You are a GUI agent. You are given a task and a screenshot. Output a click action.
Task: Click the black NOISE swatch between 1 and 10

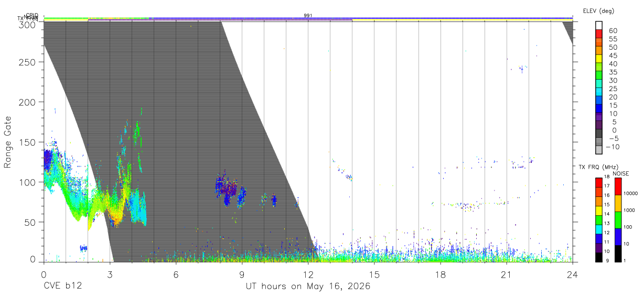618,253
